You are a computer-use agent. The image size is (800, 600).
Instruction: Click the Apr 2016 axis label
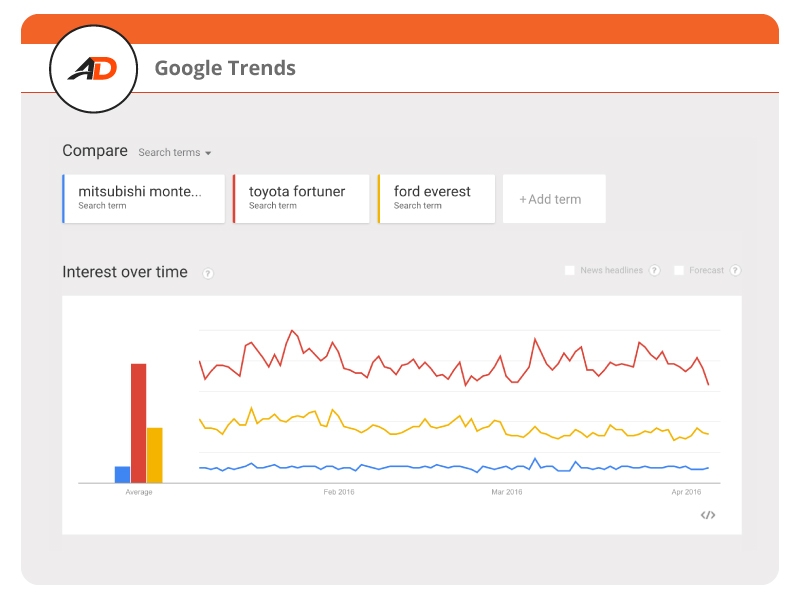click(686, 492)
